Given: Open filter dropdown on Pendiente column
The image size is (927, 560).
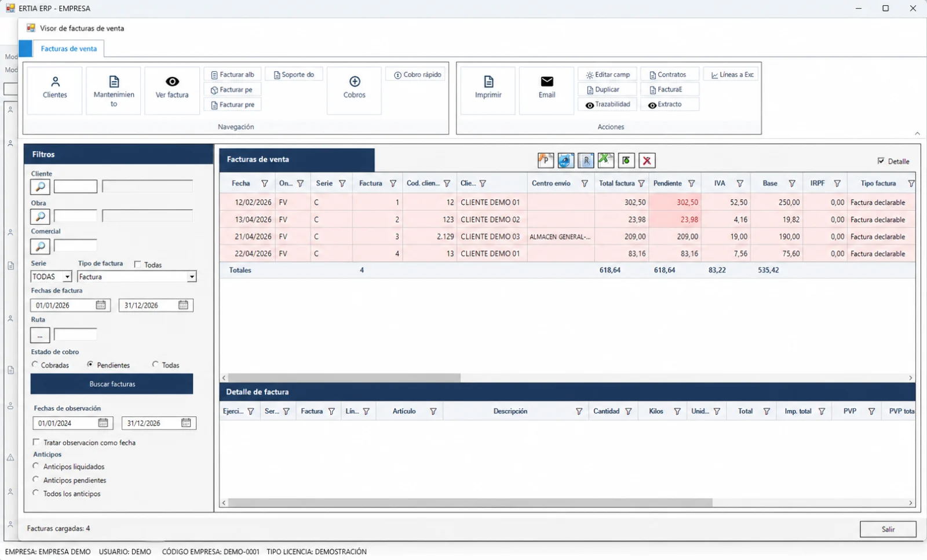Looking at the screenshot, I should (x=691, y=184).
